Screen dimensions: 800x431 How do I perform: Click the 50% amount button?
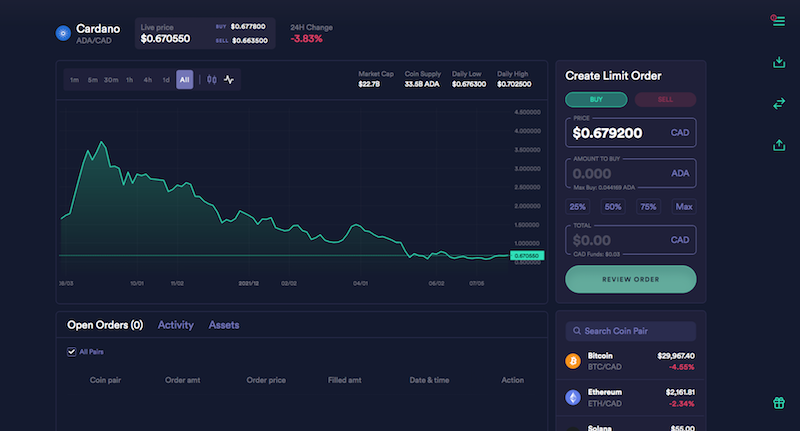613,207
